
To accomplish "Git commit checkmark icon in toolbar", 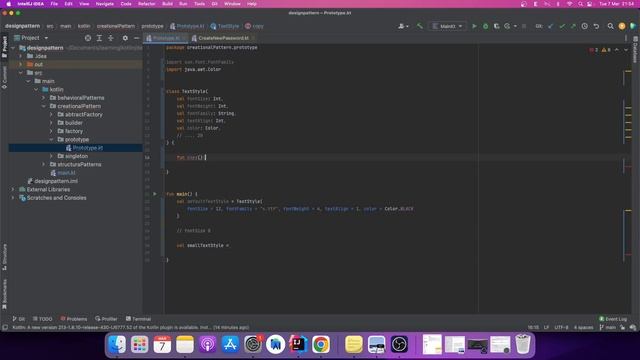I will (x=562, y=26).
